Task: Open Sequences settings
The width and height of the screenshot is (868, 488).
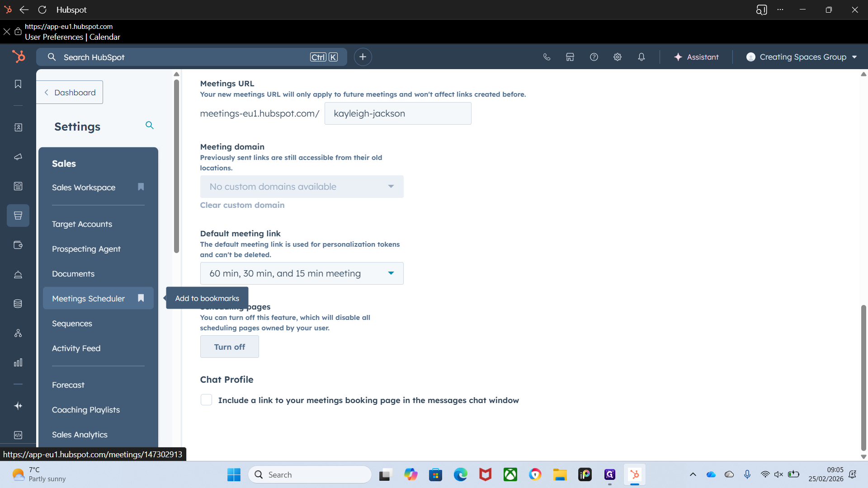Action: pyautogui.click(x=72, y=324)
